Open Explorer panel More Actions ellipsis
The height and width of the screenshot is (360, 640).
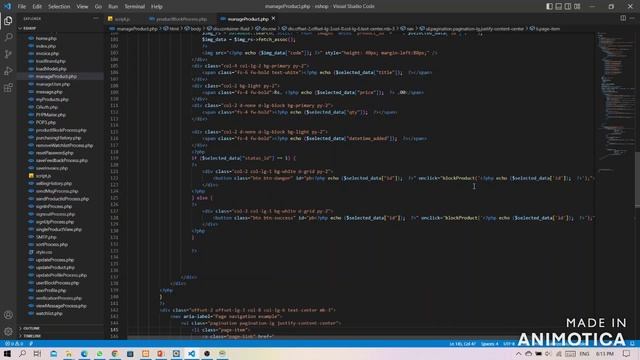[96, 18]
